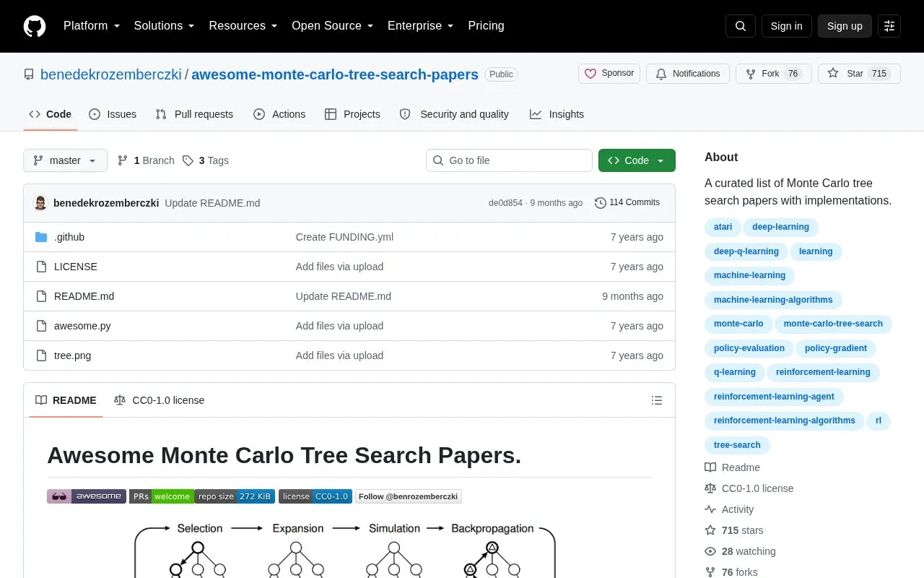924x578 pixels.
Task: Open Security and quality tab
Action: (454, 114)
